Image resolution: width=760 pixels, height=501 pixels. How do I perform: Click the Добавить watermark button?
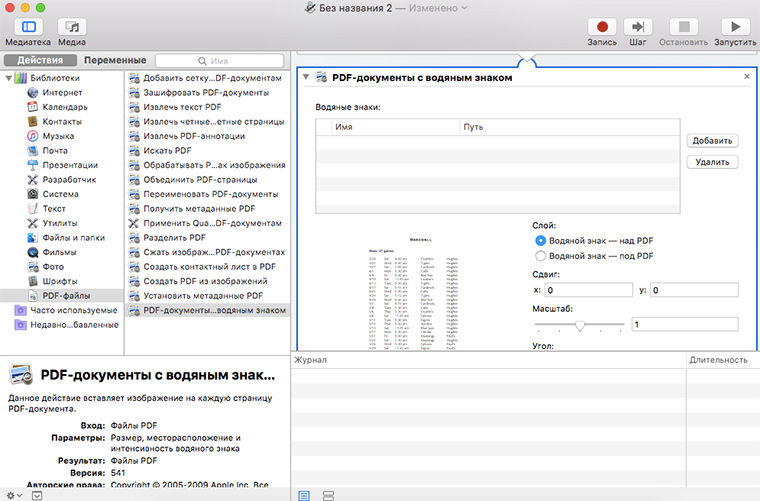click(x=712, y=141)
